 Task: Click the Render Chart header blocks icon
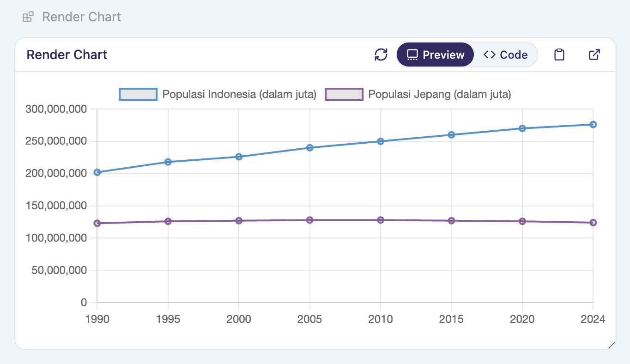click(x=28, y=17)
